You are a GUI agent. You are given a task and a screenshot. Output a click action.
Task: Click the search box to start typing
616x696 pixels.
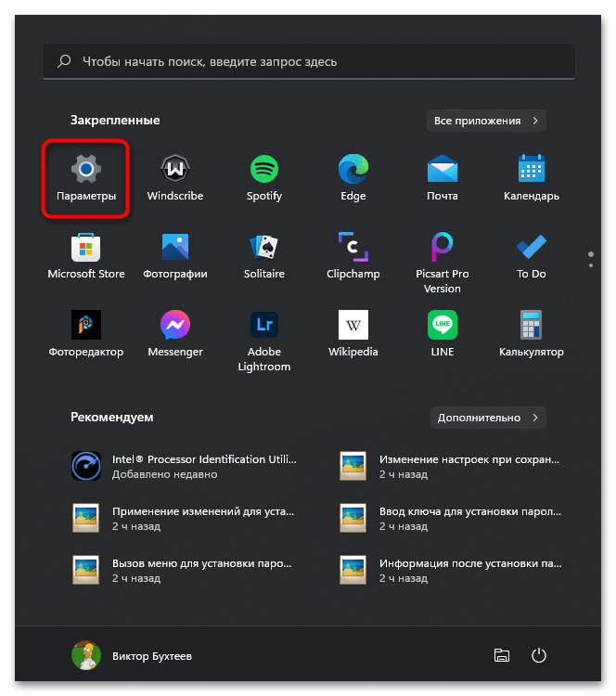(x=309, y=61)
